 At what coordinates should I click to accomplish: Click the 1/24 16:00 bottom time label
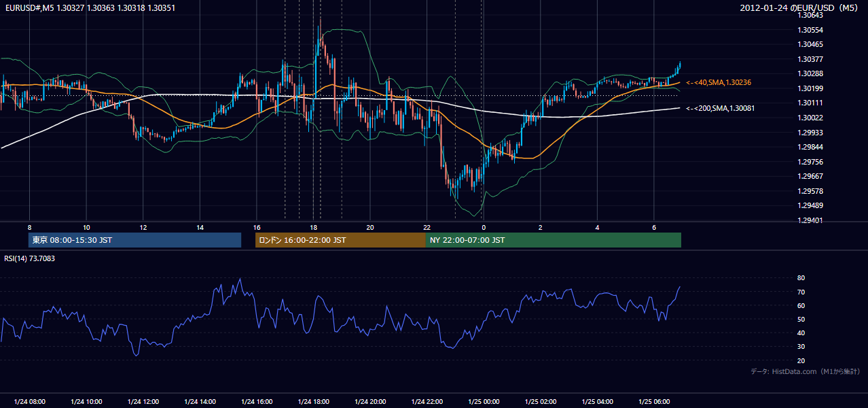(x=256, y=401)
